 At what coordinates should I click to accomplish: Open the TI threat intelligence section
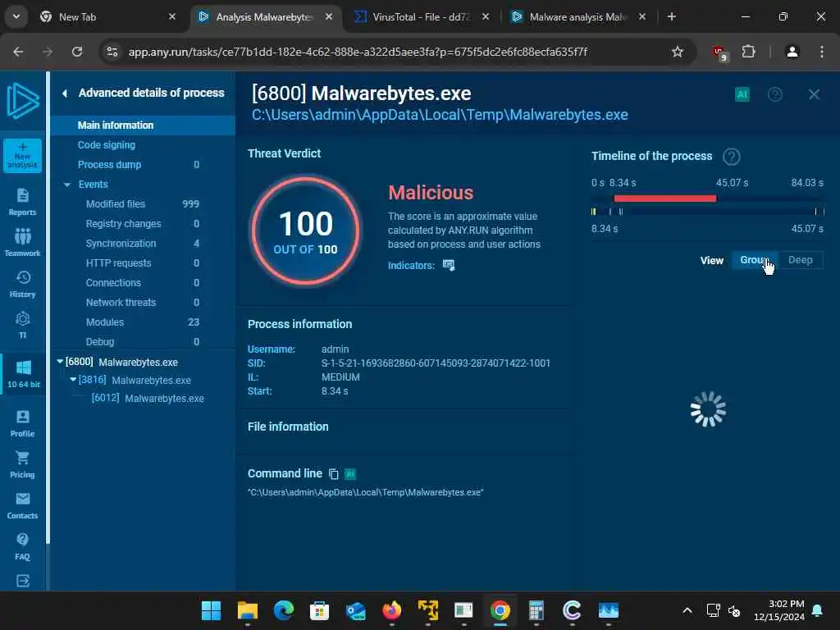[22, 325]
